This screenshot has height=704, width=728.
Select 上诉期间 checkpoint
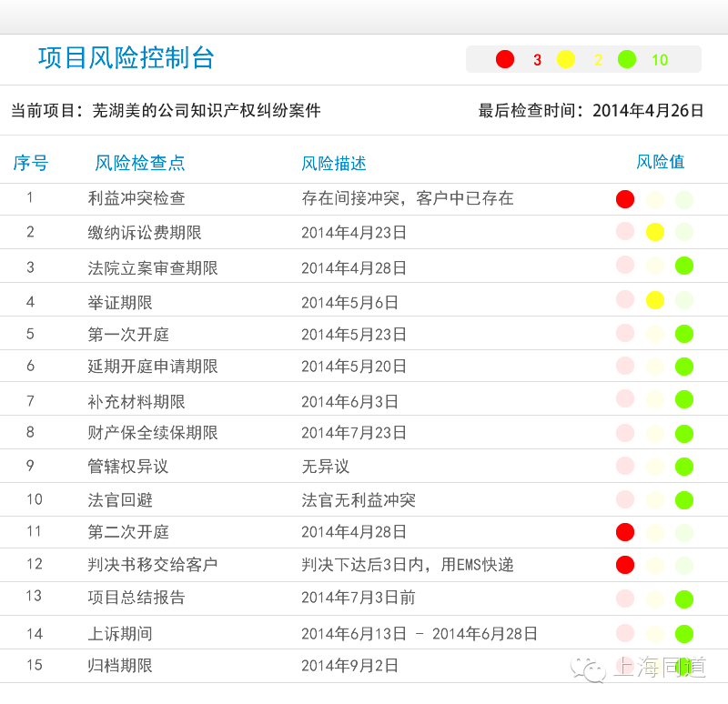coord(120,633)
